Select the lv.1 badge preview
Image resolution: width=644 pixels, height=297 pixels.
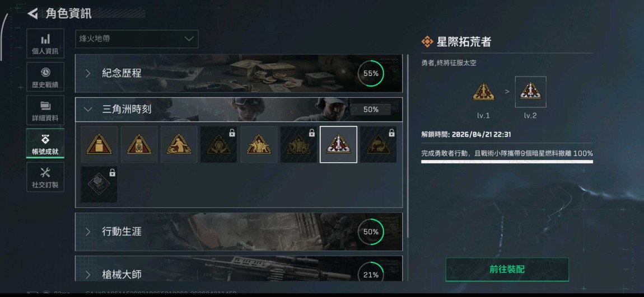click(483, 92)
